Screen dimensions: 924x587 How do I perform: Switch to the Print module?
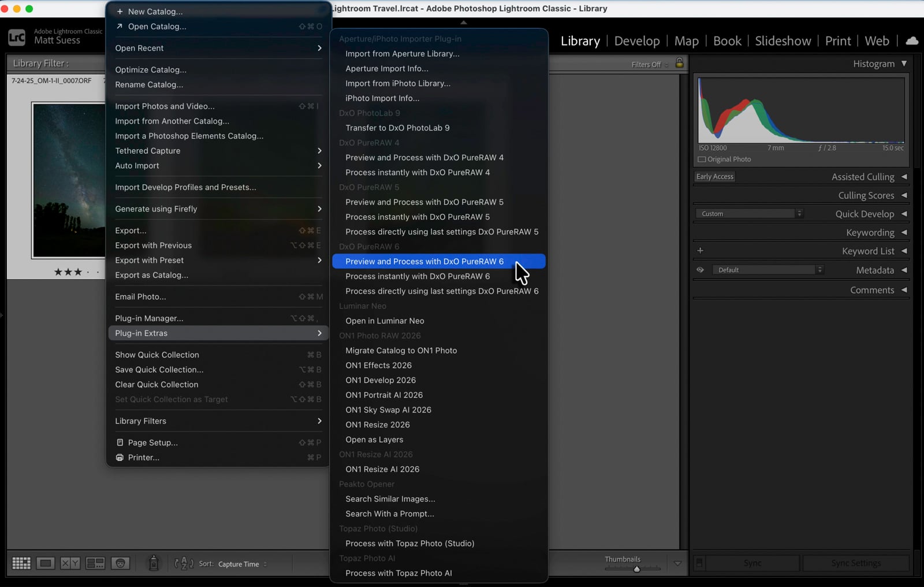pos(838,41)
